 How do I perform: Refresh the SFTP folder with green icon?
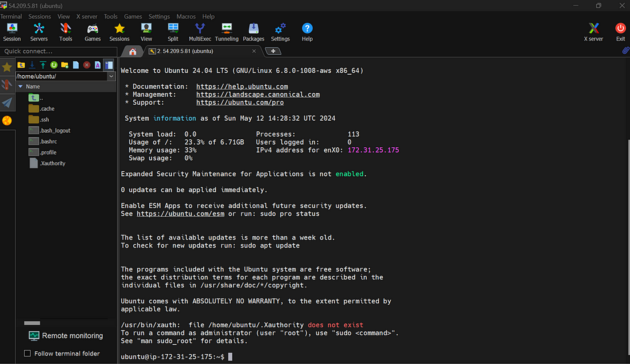click(x=54, y=65)
